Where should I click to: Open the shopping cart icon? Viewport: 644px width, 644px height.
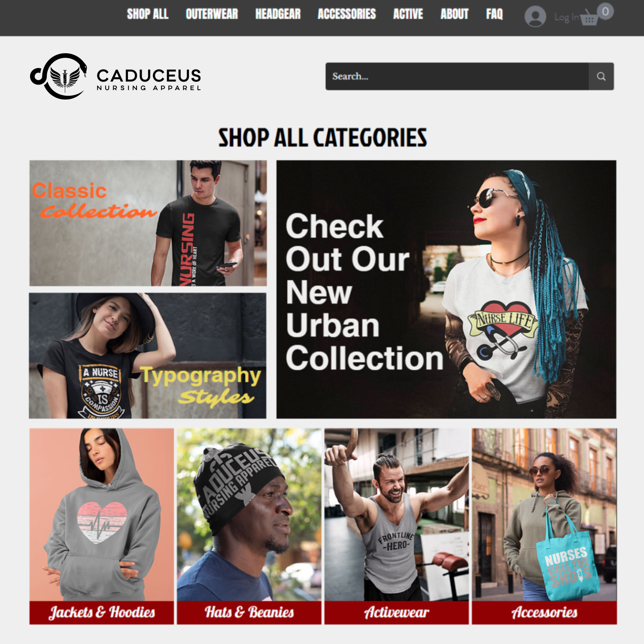click(x=589, y=18)
